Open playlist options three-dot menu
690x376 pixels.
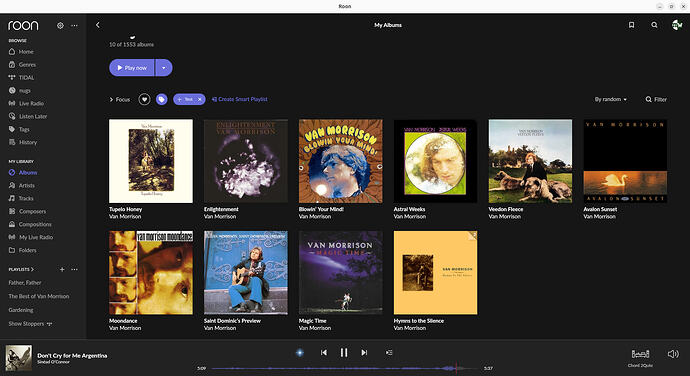[74, 269]
